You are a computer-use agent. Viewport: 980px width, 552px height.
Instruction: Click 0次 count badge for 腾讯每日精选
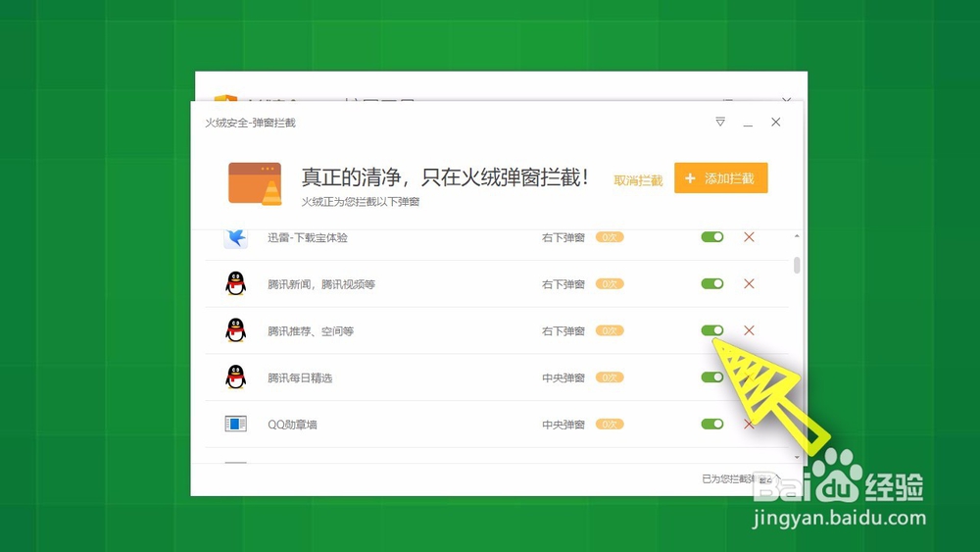[x=610, y=377]
